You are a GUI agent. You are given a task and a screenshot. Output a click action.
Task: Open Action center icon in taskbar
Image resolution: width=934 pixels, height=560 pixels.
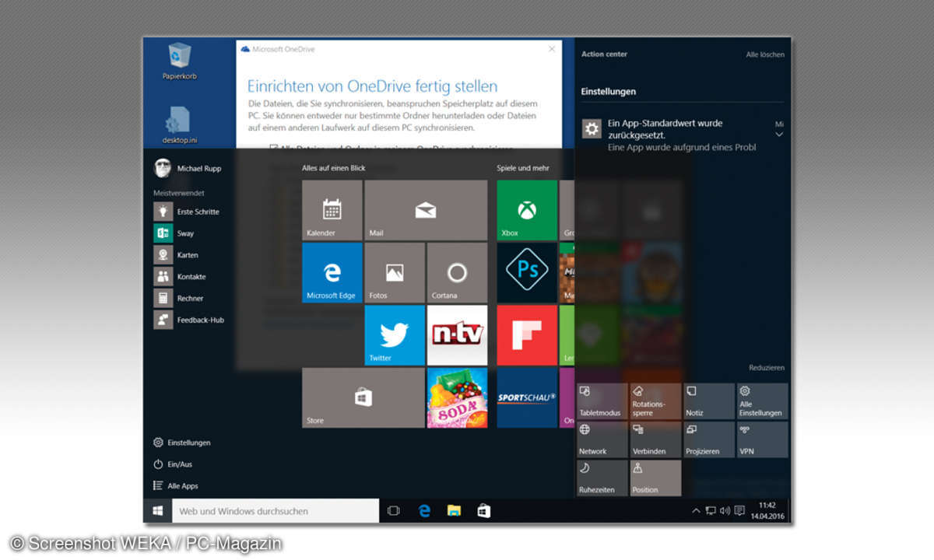tap(739, 511)
